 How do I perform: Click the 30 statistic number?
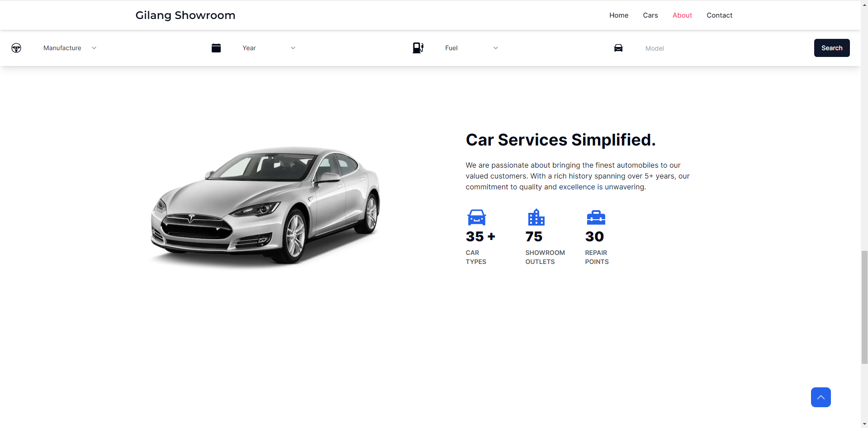pyautogui.click(x=594, y=236)
